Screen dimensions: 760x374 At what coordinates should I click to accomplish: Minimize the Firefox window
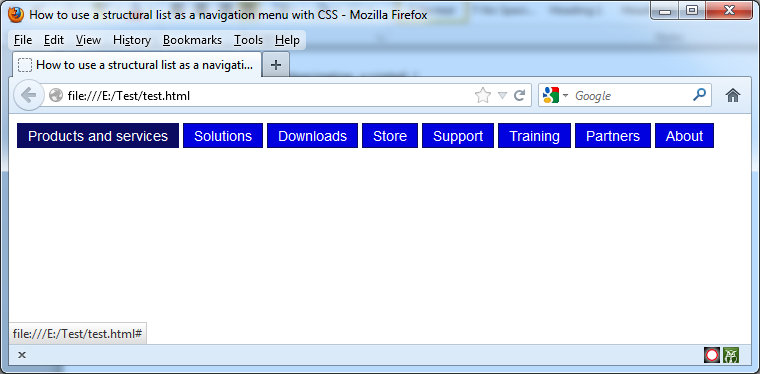[x=665, y=10]
